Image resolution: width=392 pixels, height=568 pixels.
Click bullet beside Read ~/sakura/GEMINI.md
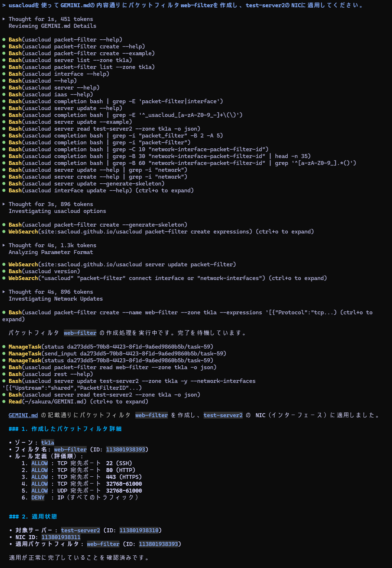coord(4,401)
